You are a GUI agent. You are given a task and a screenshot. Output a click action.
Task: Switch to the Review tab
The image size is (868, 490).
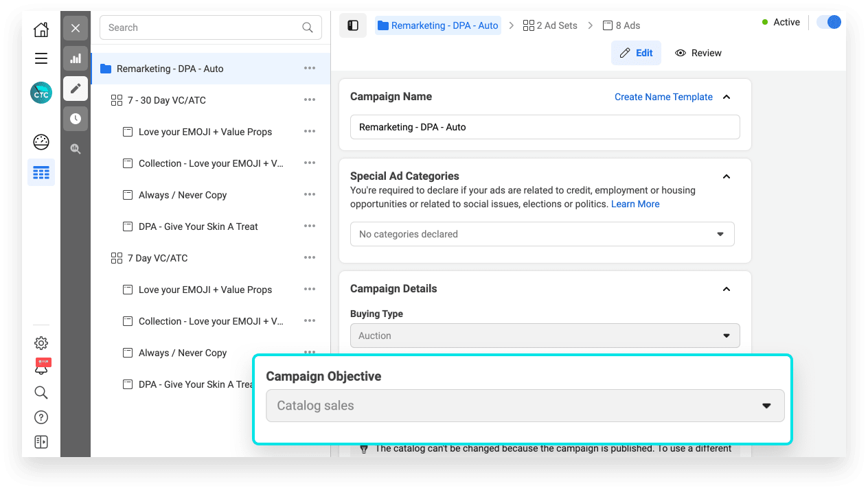pos(698,53)
